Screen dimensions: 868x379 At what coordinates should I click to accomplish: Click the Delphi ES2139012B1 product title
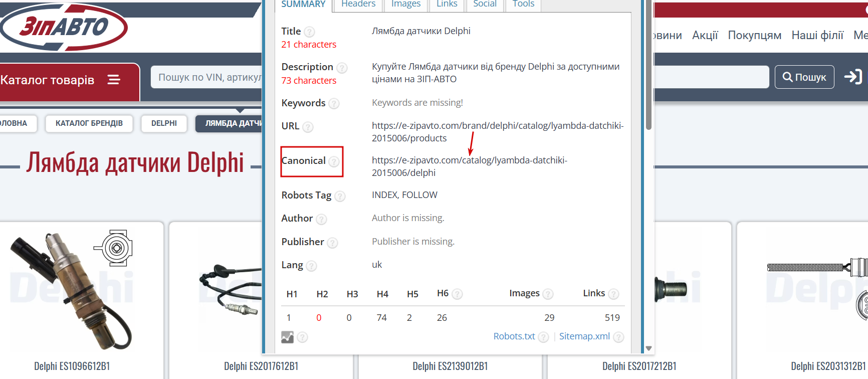(x=450, y=366)
